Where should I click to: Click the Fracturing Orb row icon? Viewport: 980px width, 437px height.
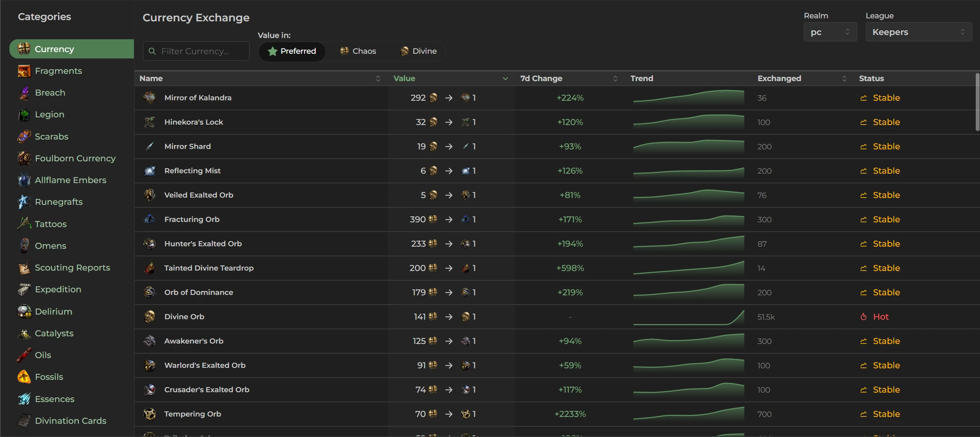click(149, 219)
